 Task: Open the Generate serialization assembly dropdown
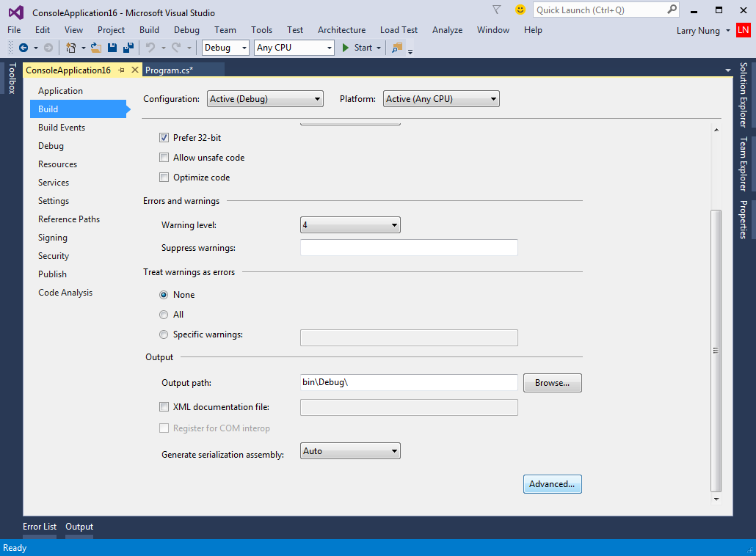[x=350, y=451]
